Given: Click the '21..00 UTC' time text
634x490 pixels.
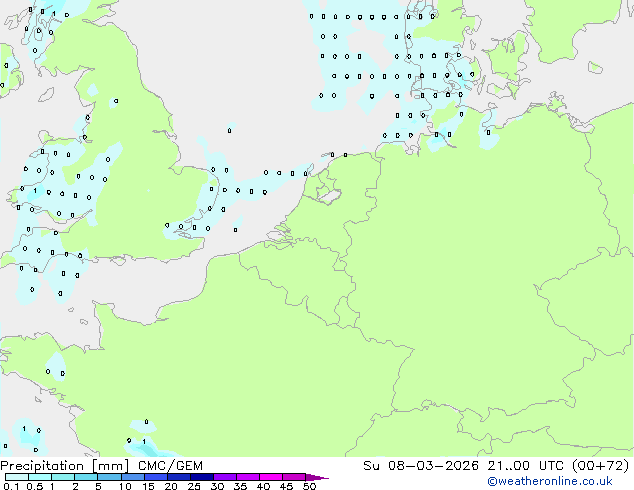Looking at the screenshot, I should tap(526, 466).
